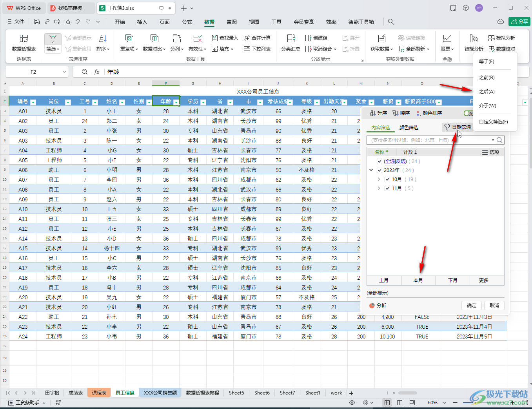Open the 股票 dropdown

447,49
